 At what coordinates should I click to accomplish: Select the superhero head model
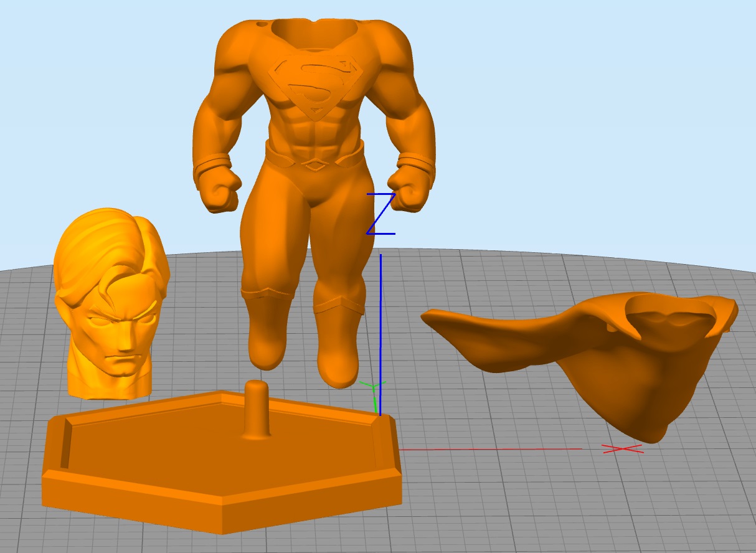111,303
